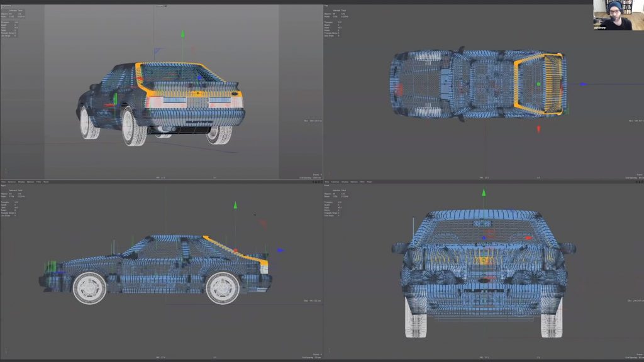Click the Front viewport name label

click(x=327, y=185)
